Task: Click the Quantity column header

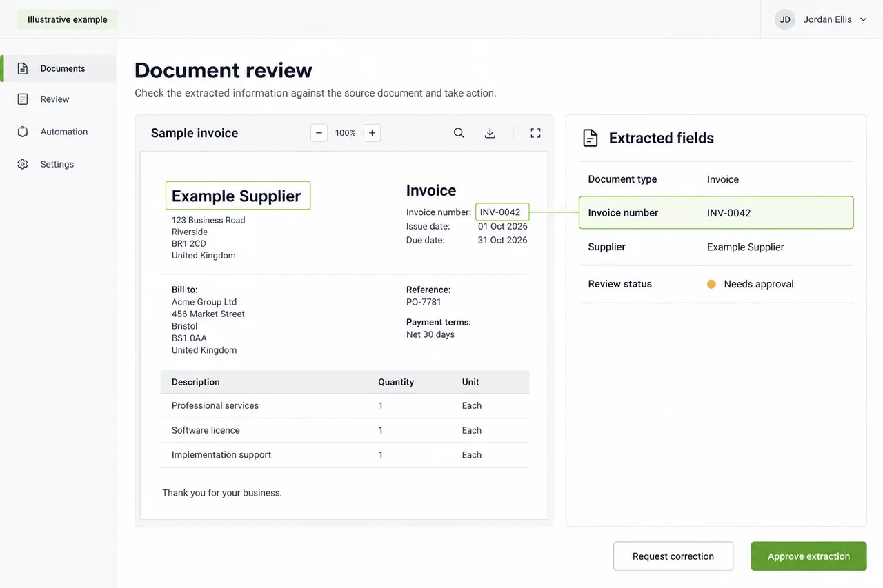Action: (396, 382)
